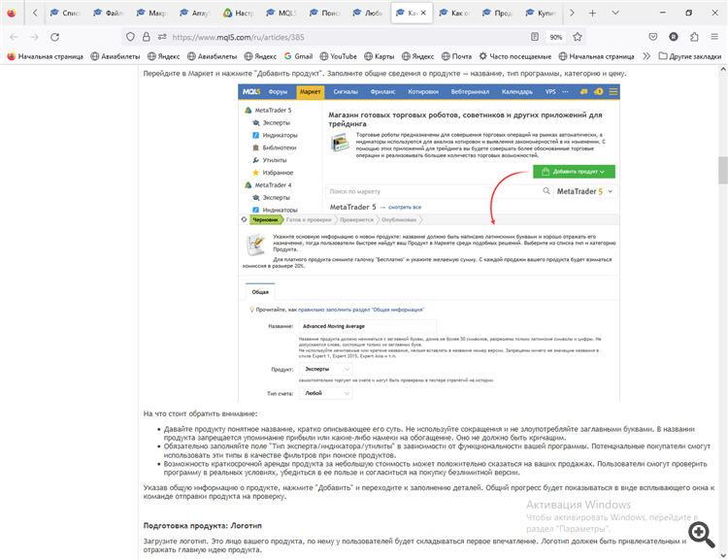Switch to the "Купит" tab

(x=541, y=13)
